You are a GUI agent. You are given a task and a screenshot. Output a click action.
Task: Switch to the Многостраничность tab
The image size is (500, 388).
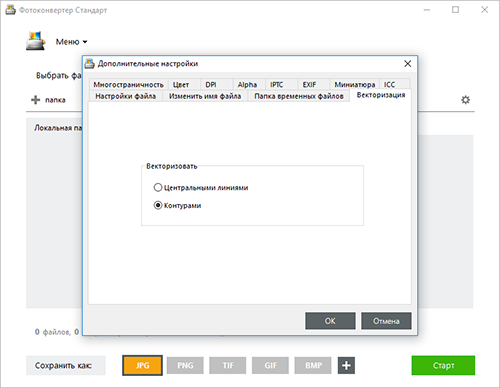pyautogui.click(x=128, y=85)
